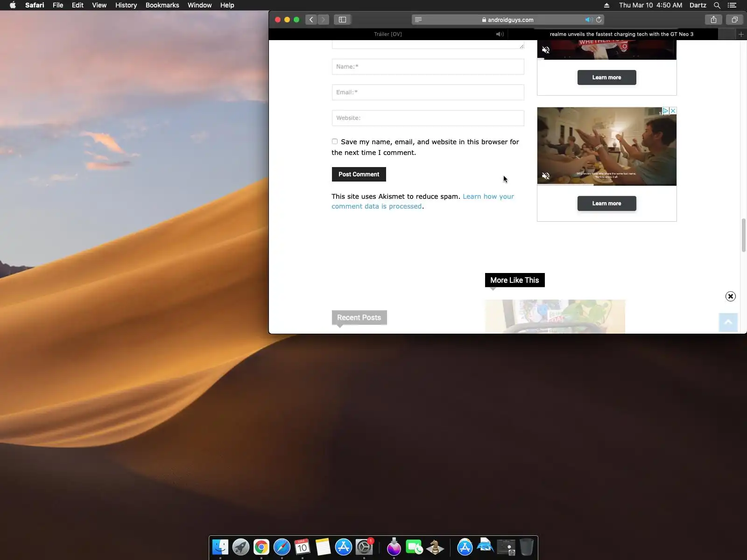Screen dimensions: 747x560
Task: Open System Preferences from the Dock
Action: [x=364, y=547]
